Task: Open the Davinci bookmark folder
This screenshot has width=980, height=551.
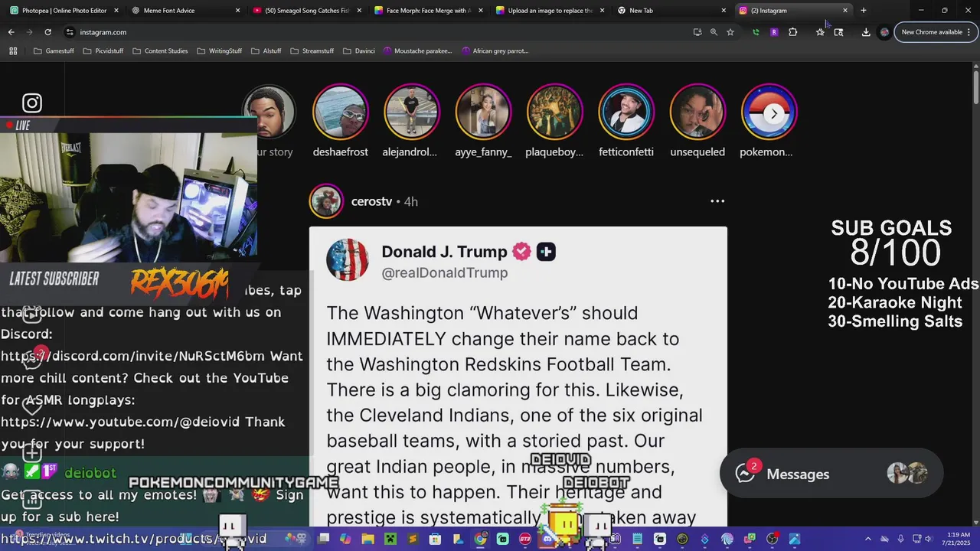Action: (x=358, y=51)
